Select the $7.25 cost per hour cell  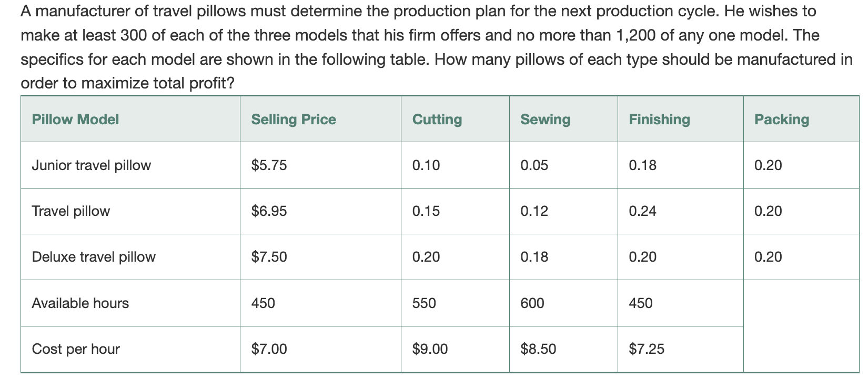647,349
